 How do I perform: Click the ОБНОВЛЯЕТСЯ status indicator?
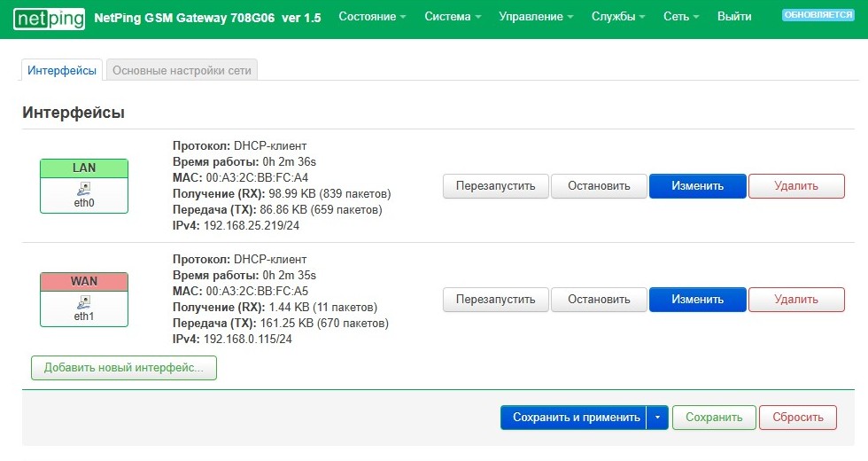(x=818, y=16)
